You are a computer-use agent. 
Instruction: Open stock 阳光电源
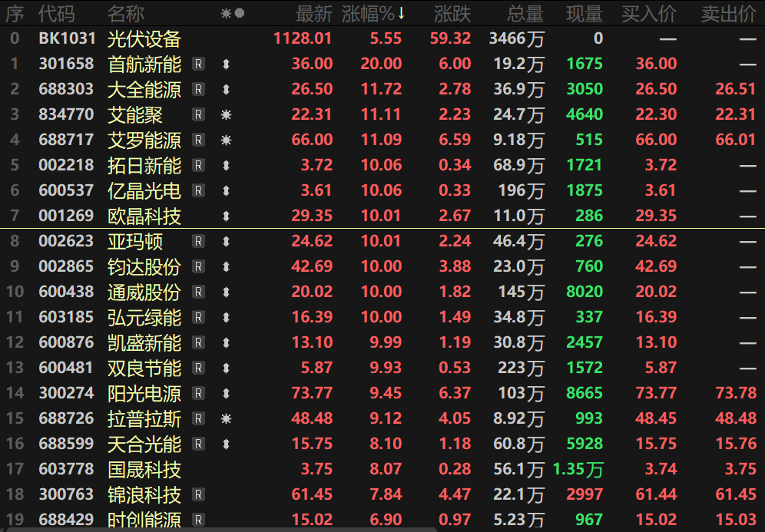(x=144, y=394)
